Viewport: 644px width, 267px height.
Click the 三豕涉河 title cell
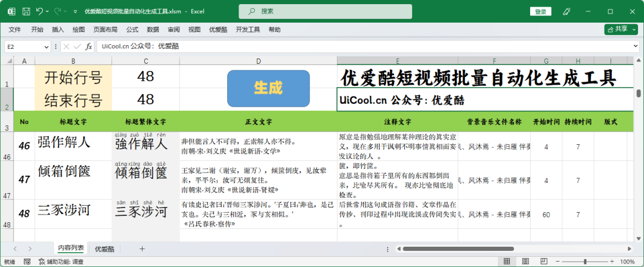point(73,214)
